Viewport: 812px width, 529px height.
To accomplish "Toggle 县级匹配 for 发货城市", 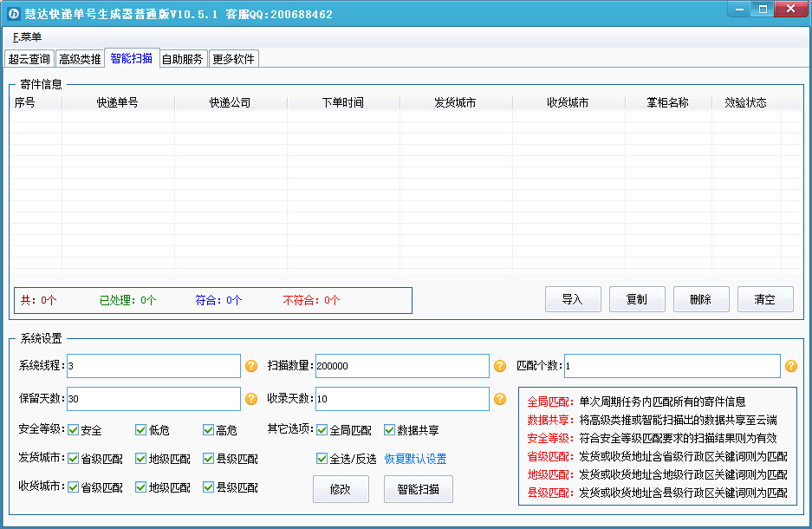I will coord(208,458).
